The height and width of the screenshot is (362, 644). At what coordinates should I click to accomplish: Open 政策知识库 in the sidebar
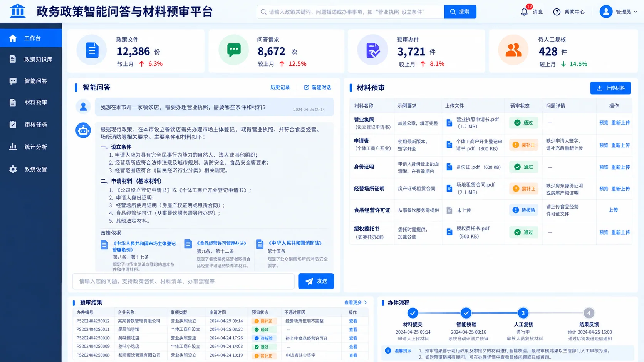click(x=31, y=59)
